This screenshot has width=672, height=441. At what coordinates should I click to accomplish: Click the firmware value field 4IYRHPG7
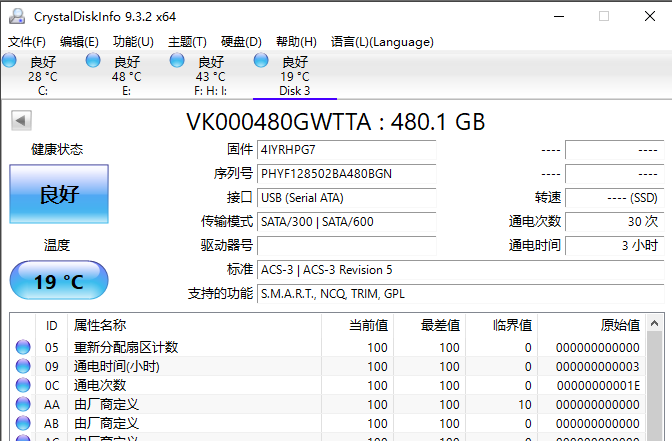(x=346, y=149)
